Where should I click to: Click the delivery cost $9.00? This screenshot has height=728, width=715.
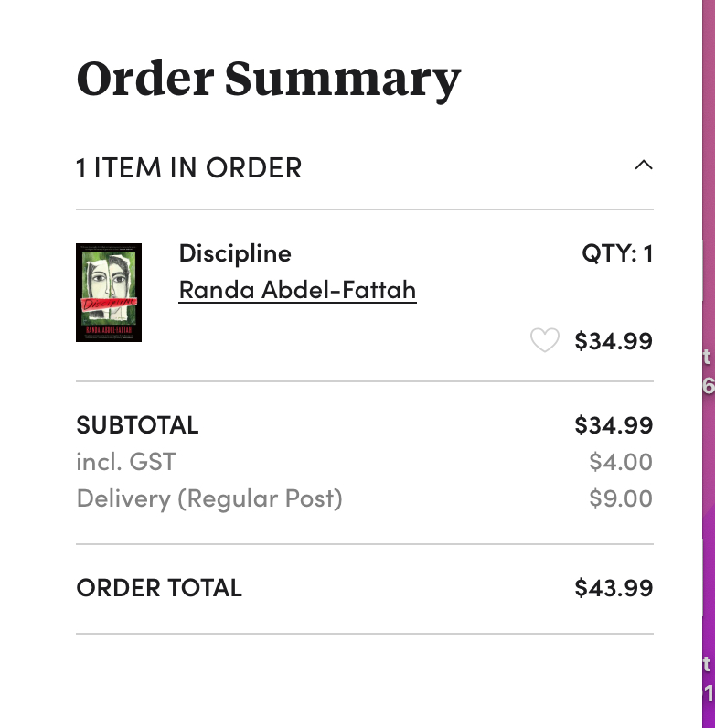pos(621,498)
